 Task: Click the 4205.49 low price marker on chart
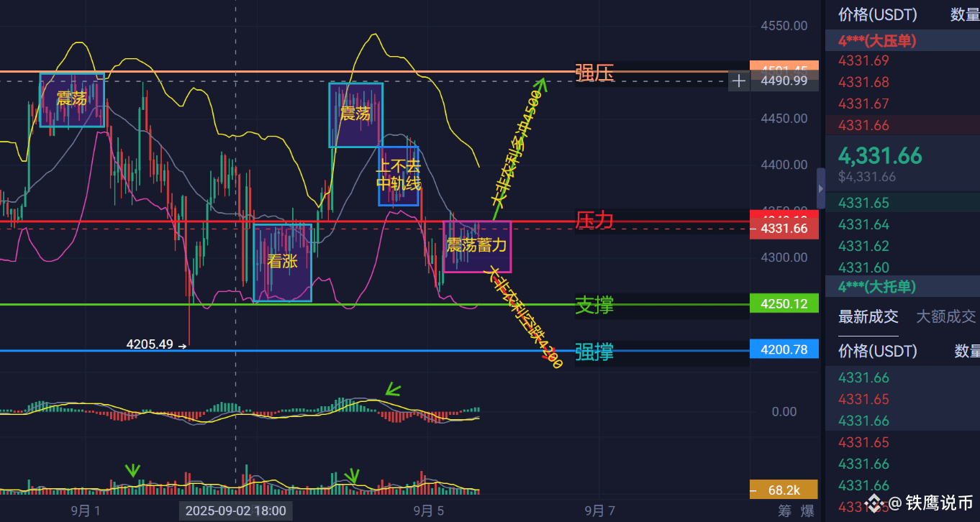coord(150,344)
